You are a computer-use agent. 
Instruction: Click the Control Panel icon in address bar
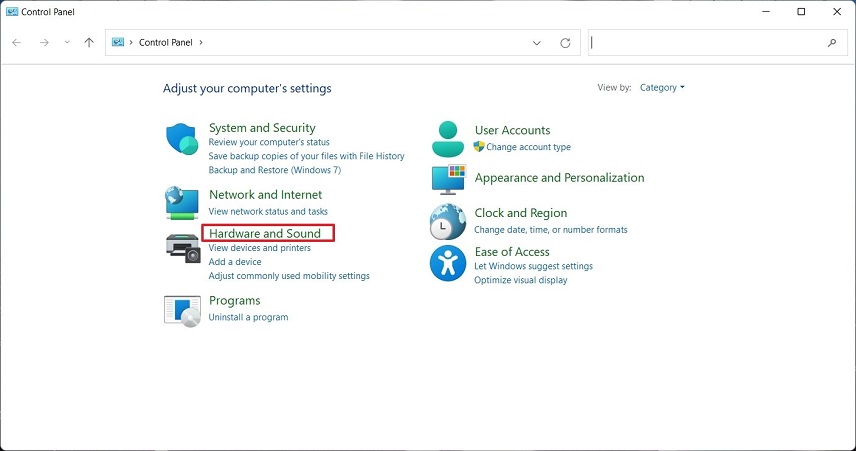pos(118,42)
